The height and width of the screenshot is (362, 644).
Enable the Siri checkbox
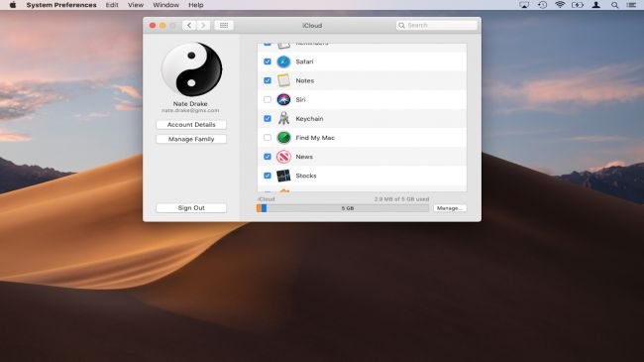[x=268, y=99]
